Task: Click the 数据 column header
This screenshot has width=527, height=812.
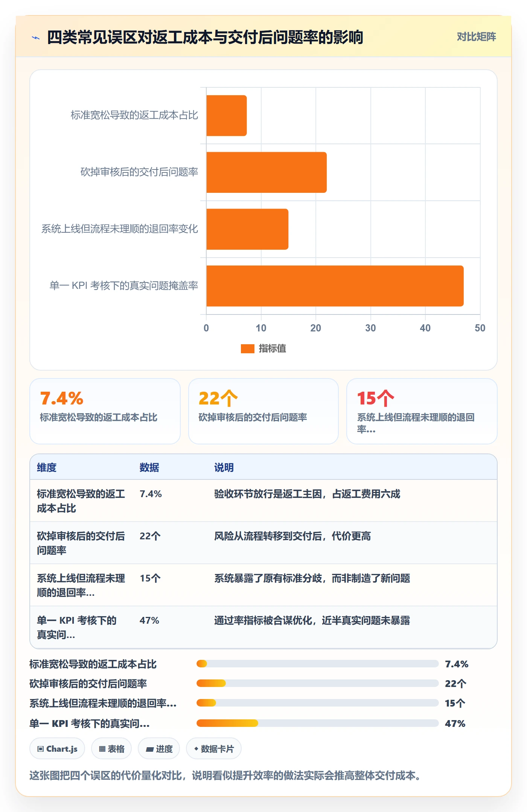Action: tap(149, 467)
